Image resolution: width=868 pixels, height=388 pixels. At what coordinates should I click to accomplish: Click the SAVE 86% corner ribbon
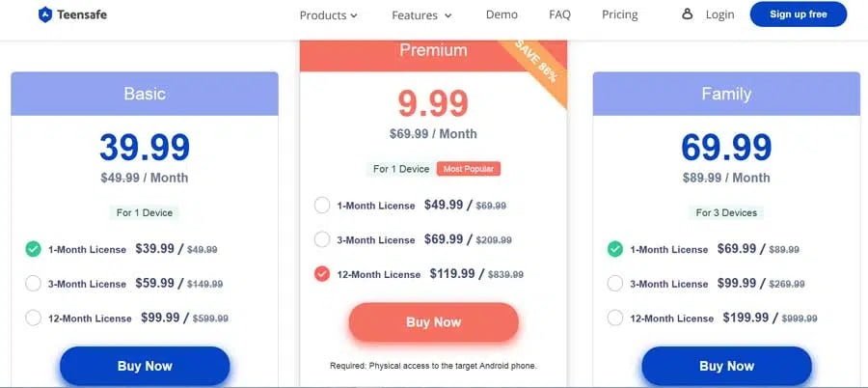536,67
